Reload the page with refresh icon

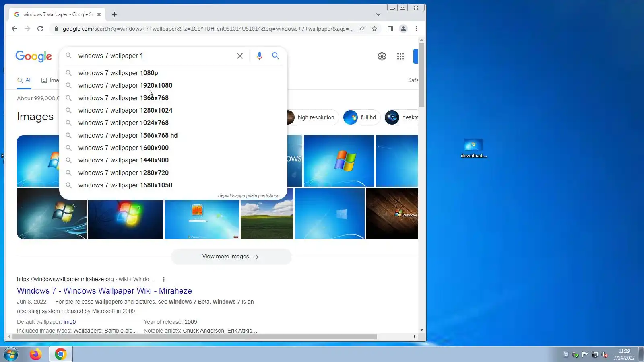click(x=40, y=29)
